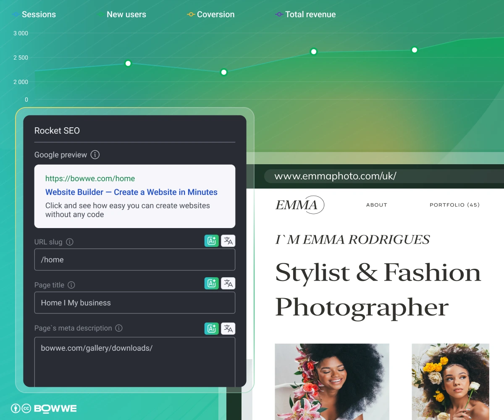
Task: Generate Page title with AI button
Action: [212, 283]
